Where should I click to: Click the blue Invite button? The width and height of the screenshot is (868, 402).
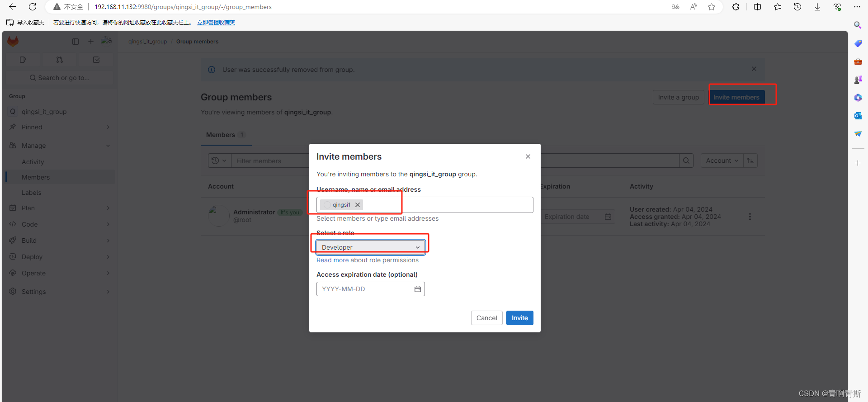(520, 318)
